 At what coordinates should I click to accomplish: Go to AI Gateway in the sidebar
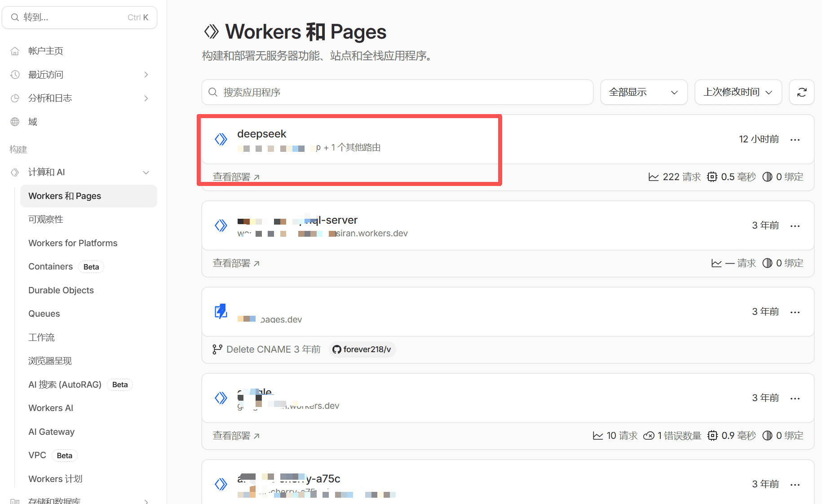(x=51, y=432)
